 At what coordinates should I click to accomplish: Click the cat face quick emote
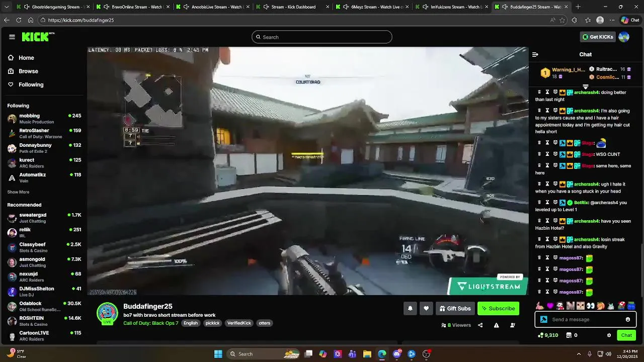pos(581,306)
